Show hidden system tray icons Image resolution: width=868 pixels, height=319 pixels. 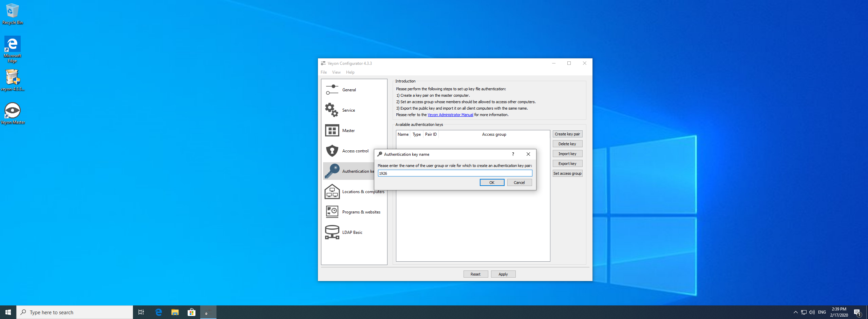[795, 312]
